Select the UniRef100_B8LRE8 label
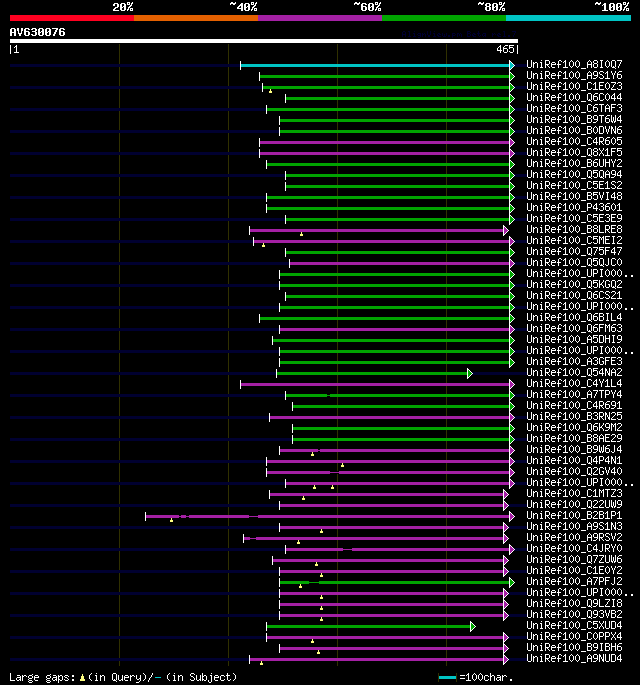This screenshot has height=685, width=640. click(x=574, y=229)
